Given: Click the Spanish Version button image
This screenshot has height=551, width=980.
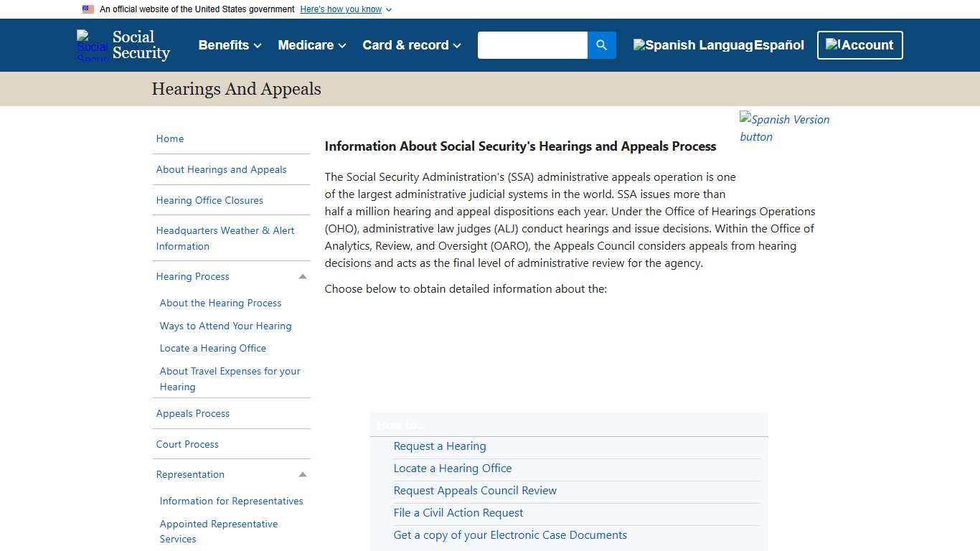Looking at the screenshot, I should [784, 128].
